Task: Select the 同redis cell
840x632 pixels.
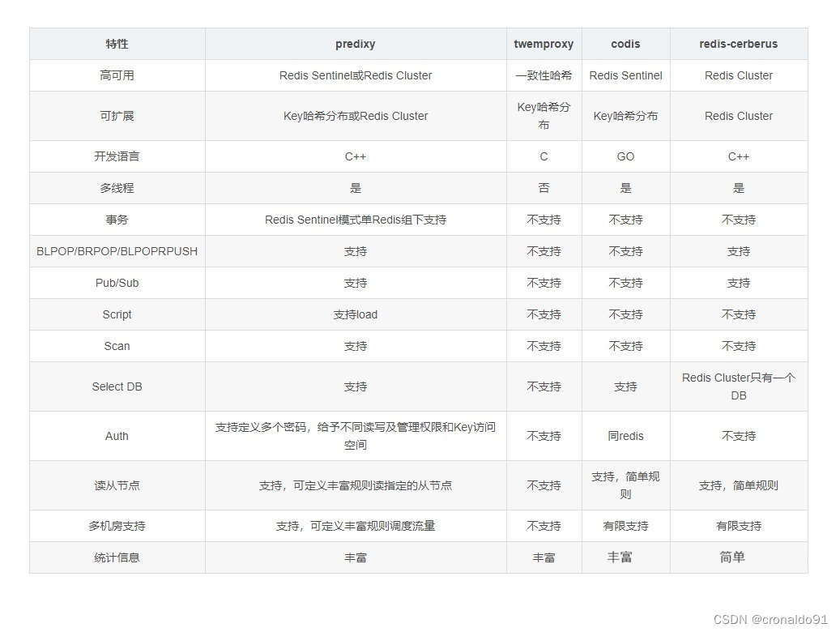Action: [x=625, y=436]
